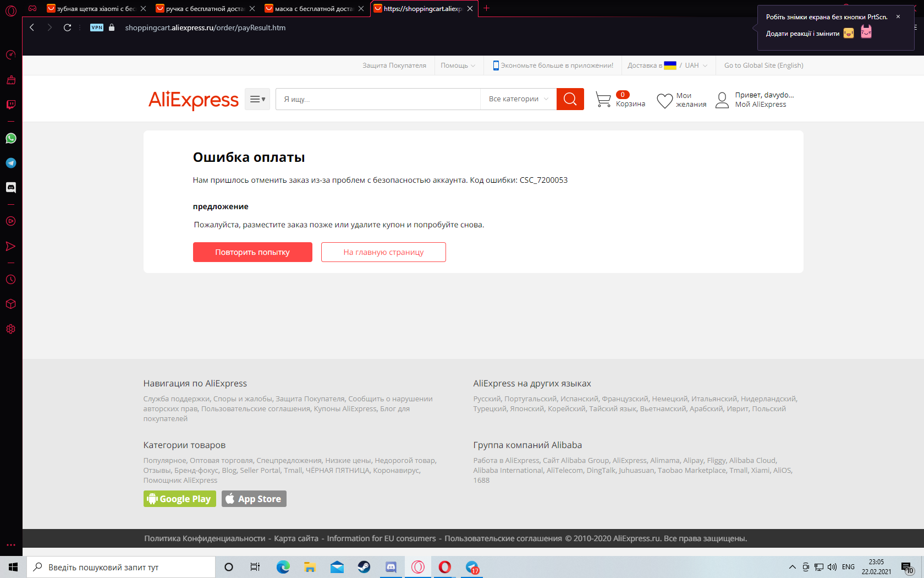Click the ENG language indicator in tray
Screen dimensions: 924x578
tap(848, 567)
